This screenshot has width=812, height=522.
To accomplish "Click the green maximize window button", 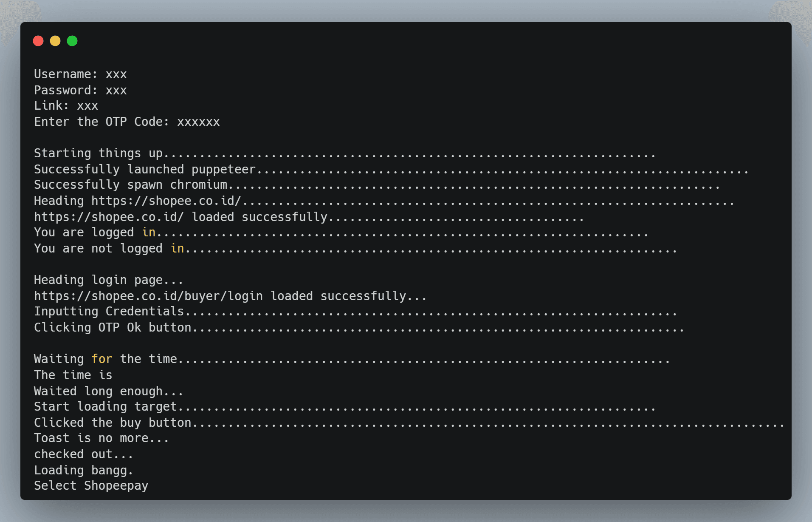I will [x=72, y=41].
